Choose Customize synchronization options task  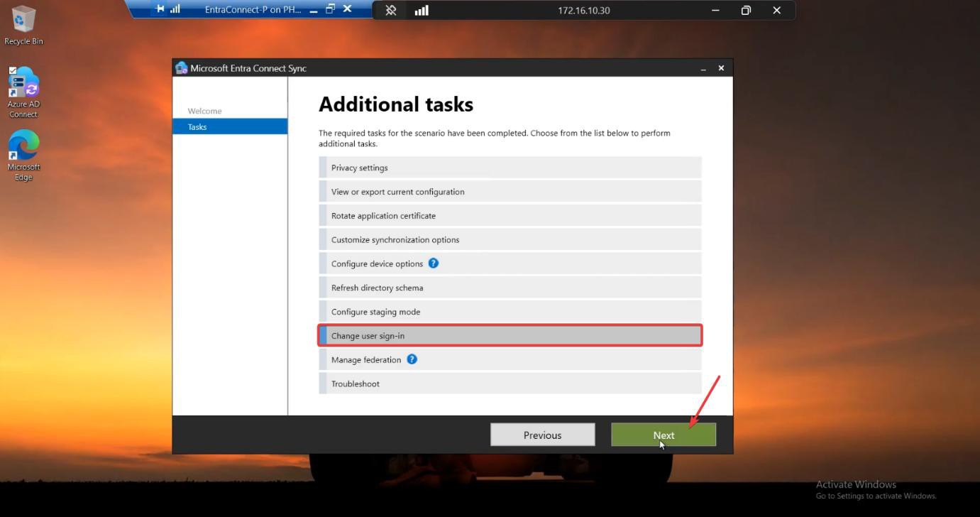tap(510, 239)
